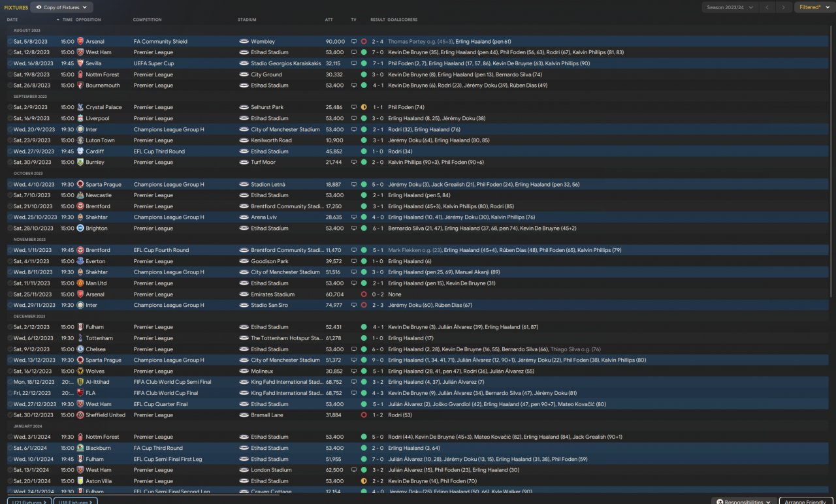This screenshot has width=836, height=504.
Task: Tick the checkbox for Sat, 2/9/2023 Crystal Palace
Action: pos(10,107)
